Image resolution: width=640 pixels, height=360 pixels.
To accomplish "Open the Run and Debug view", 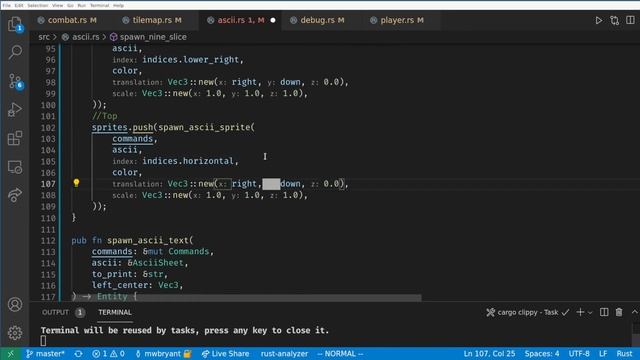I will tap(15, 109).
